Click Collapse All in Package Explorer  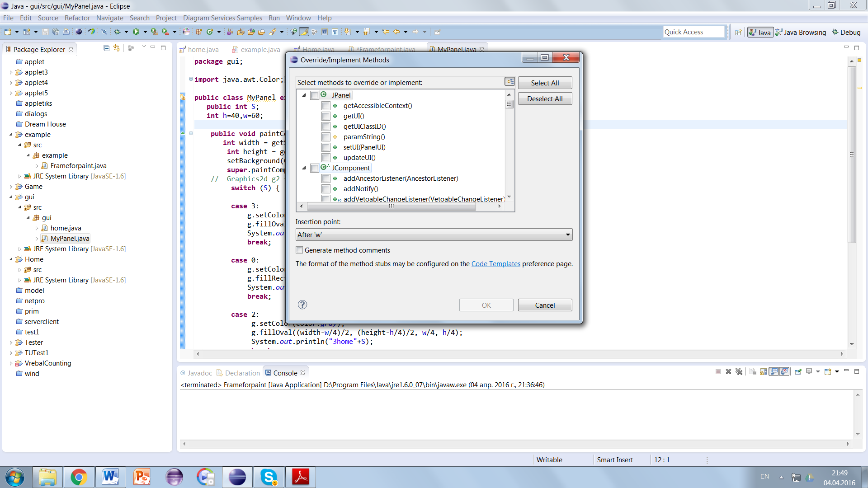pyautogui.click(x=106, y=48)
